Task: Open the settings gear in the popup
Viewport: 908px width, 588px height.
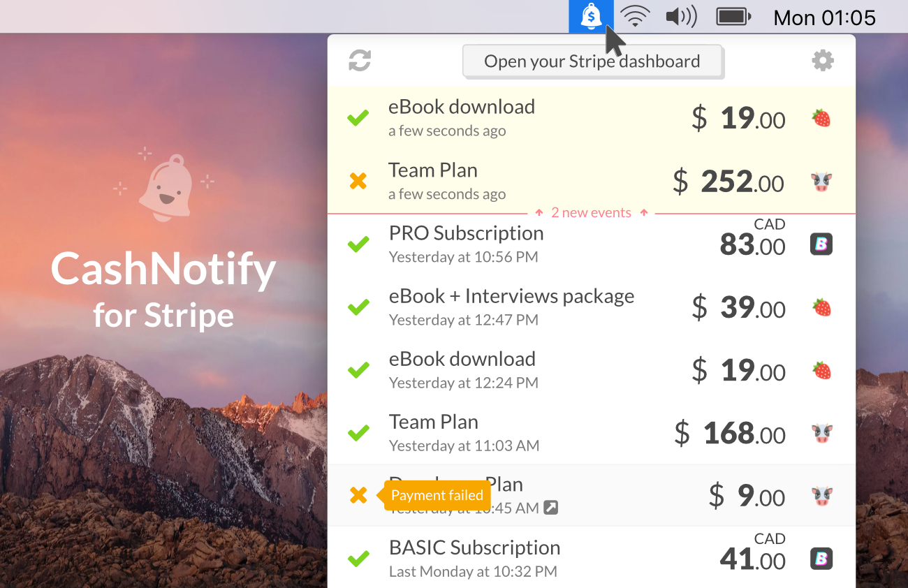Action: click(x=823, y=61)
